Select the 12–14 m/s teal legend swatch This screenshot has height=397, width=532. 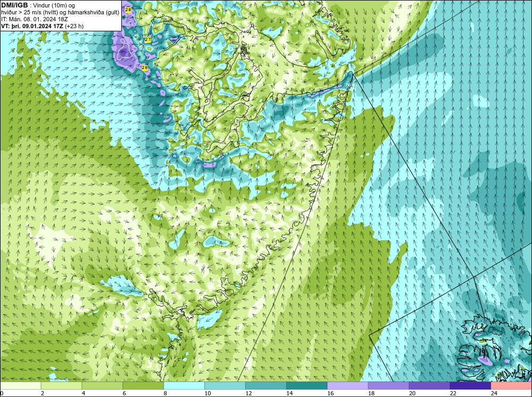266,386
